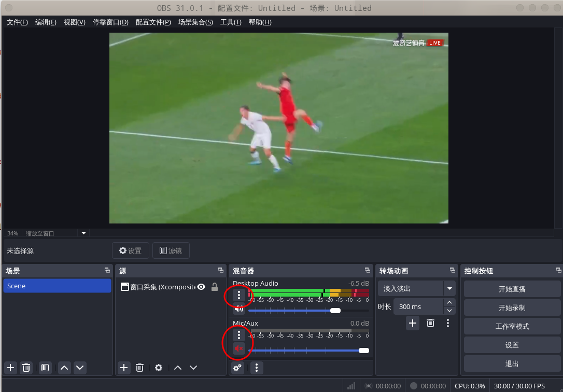Expand the fade transition dropdown
The image size is (563, 392).
tap(449, 289)
